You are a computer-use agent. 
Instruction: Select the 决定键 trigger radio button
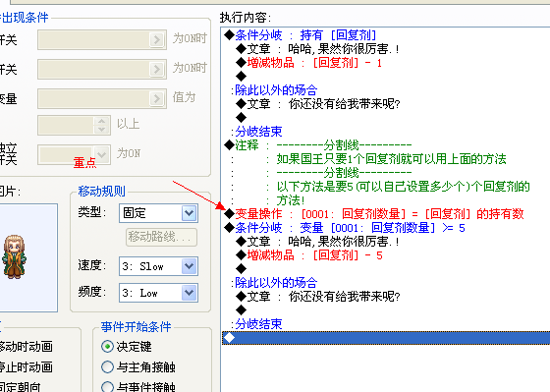click(107, 347)
